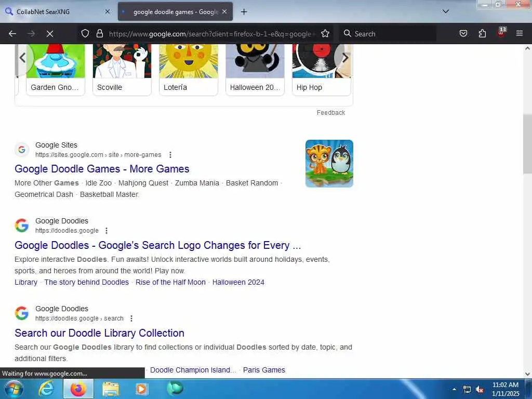Close the CollabNet SearXNG tab
The height and width of the screenshot is (399, 532).
[107, 11]
